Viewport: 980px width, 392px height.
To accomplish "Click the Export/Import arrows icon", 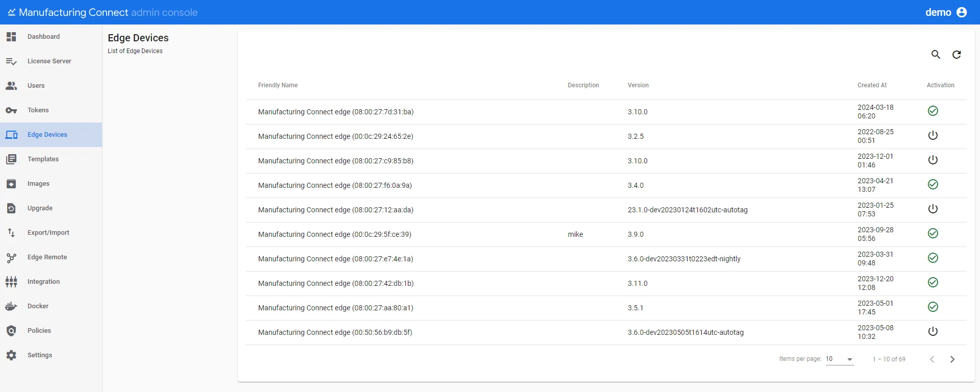I will 11,233.
